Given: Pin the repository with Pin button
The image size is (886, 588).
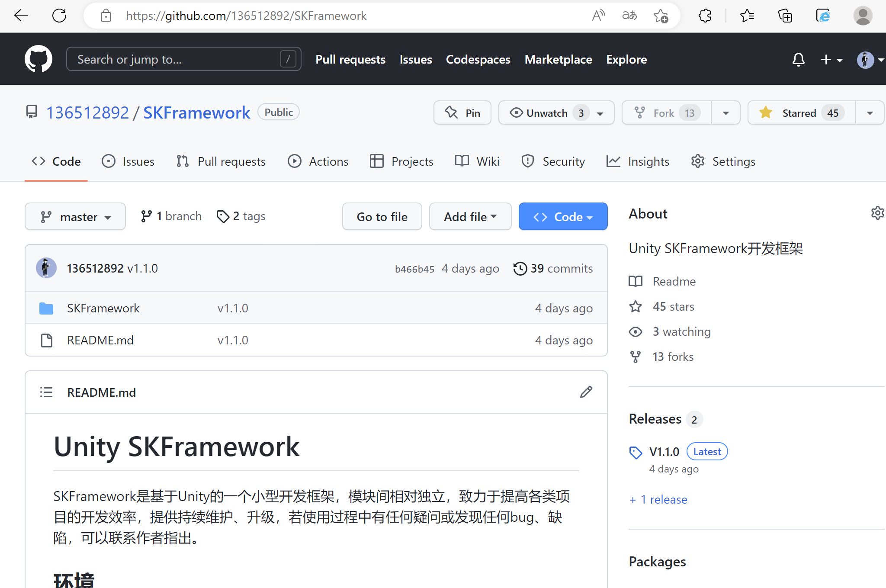Looking at the screenshot, I should [x=462, y=113].
